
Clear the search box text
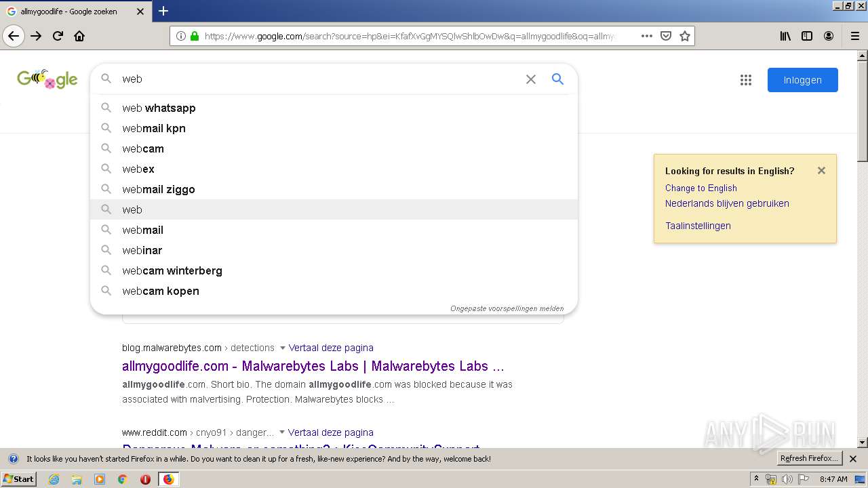click(x=531, y=79)
